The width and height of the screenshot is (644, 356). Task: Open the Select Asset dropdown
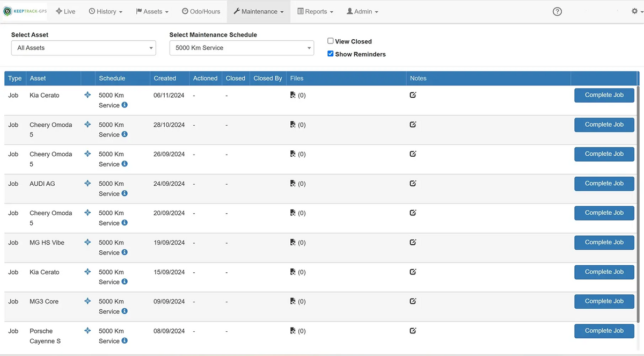(84, 48)
